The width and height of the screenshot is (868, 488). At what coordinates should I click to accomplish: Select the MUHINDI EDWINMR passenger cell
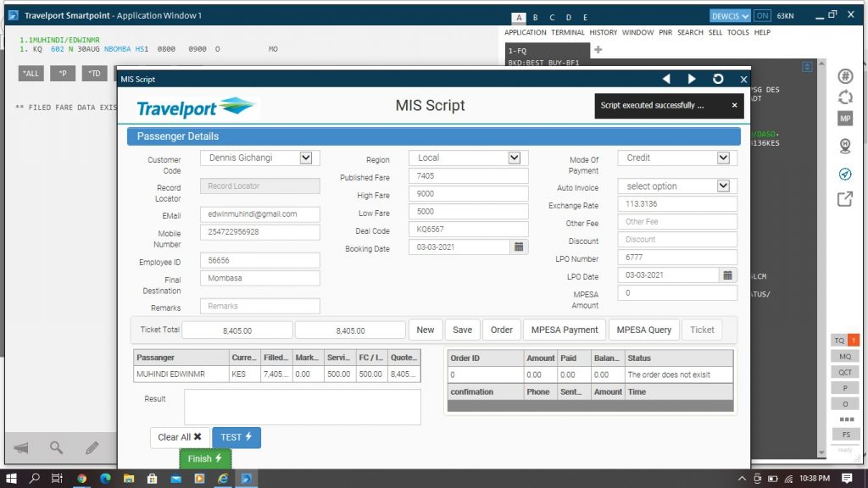[x=181, y=374]
